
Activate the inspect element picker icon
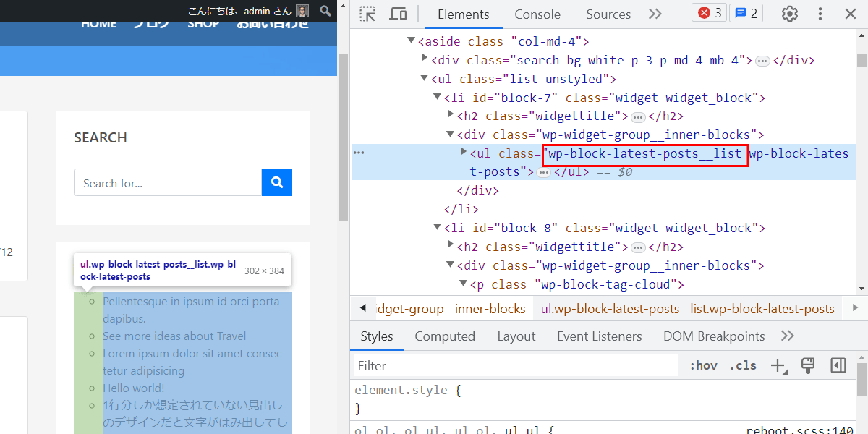click(x=368, y=14)
